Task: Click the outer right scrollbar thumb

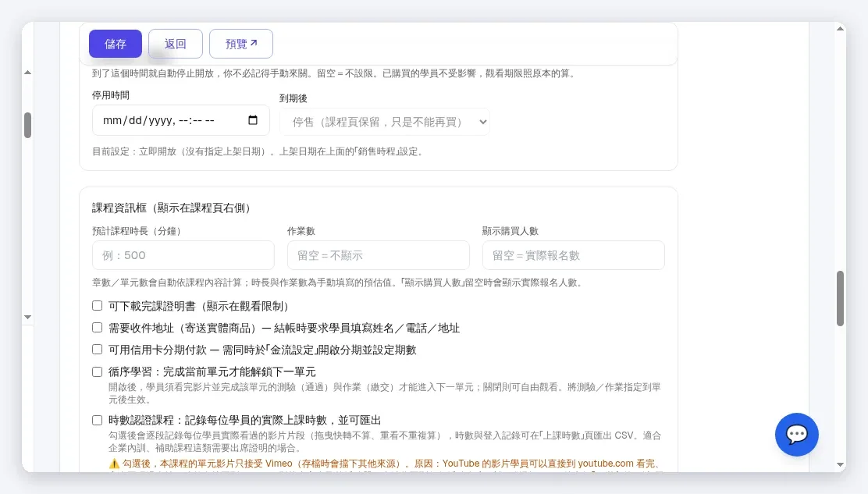Action: (841, 298)
